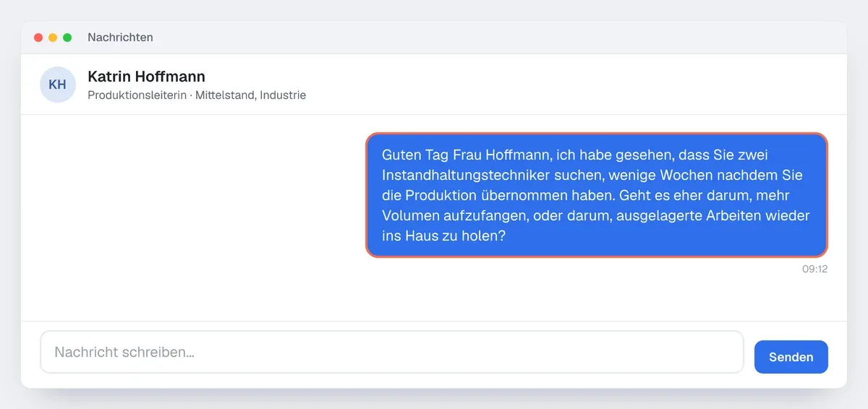Open the KH avatar of Katrin Hoffmann
This screenshot has width=868, height=409.
pos(58,85)
